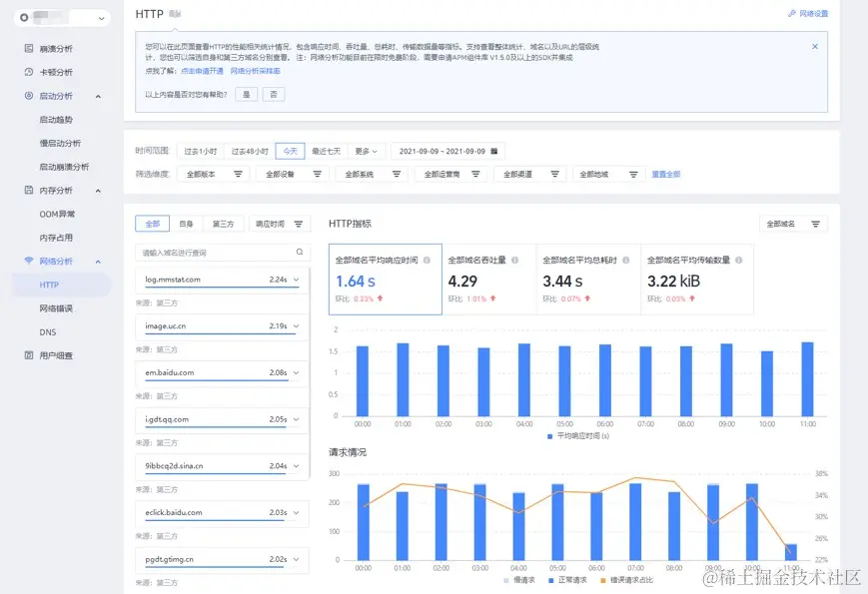868x594 pixels.
Task: Open the 启动趋势 sidebar item
Action: click(56, 120)
